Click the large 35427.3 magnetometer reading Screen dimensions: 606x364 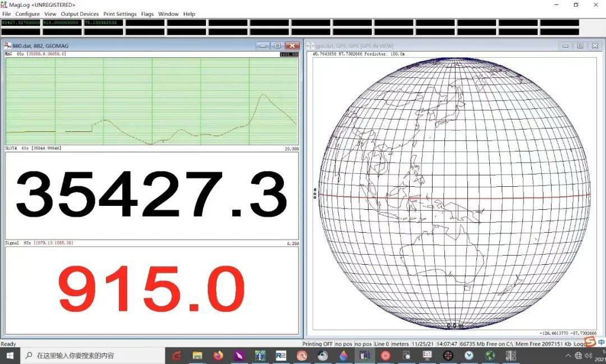pyautogui.click(x=151, y=195)
